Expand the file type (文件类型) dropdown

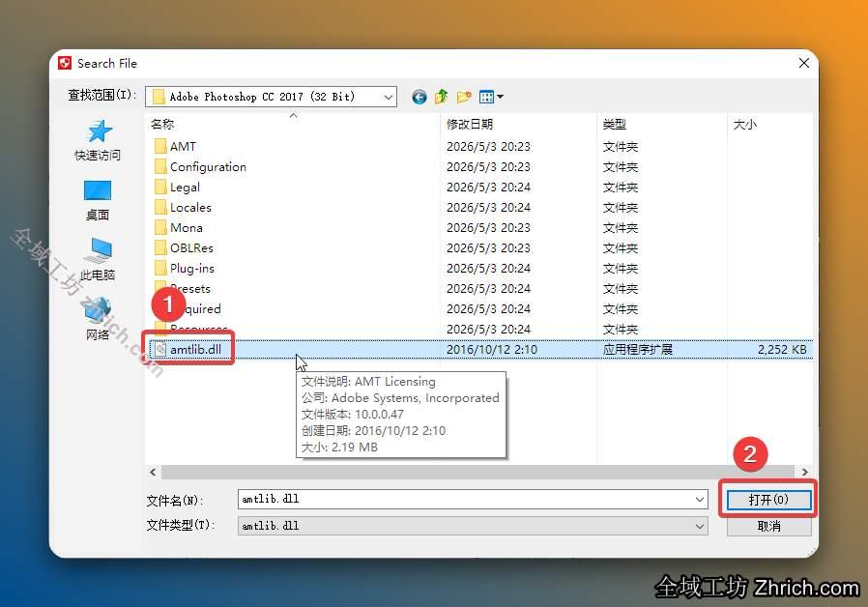[700, 526]
